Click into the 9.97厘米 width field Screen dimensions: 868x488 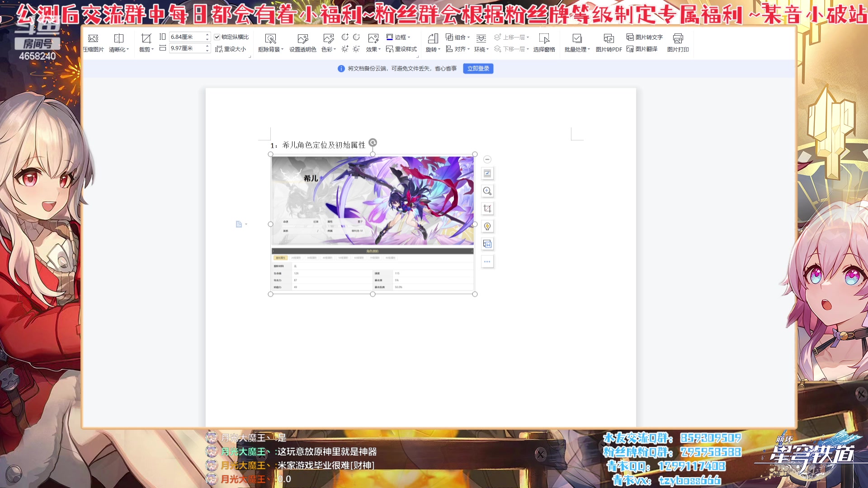point(187,48)
